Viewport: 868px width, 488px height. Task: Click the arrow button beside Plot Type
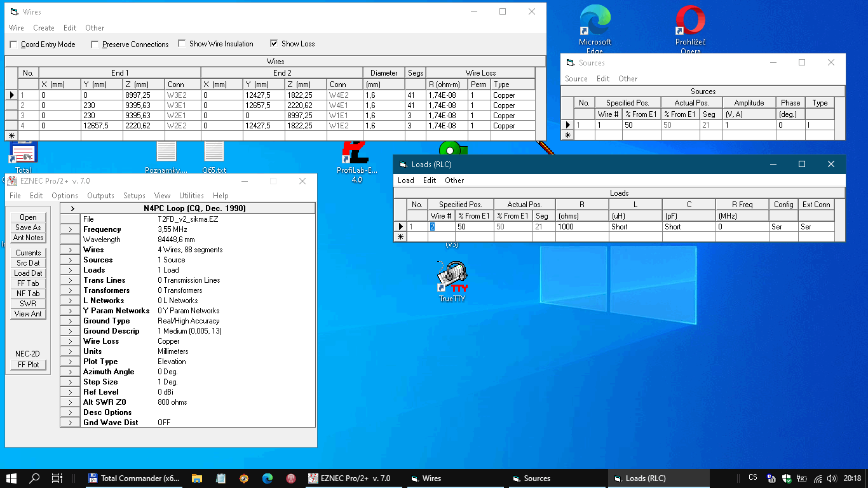(70, 362)
